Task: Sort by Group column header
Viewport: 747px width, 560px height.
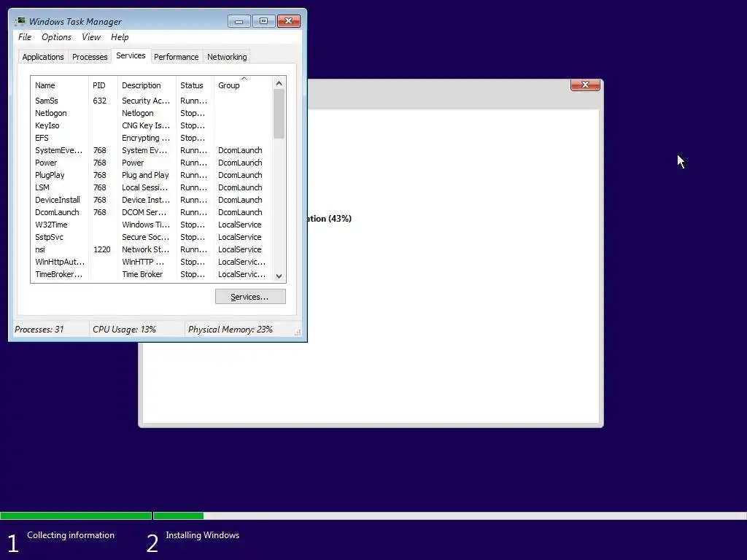Action: click(x=243, y=85)
